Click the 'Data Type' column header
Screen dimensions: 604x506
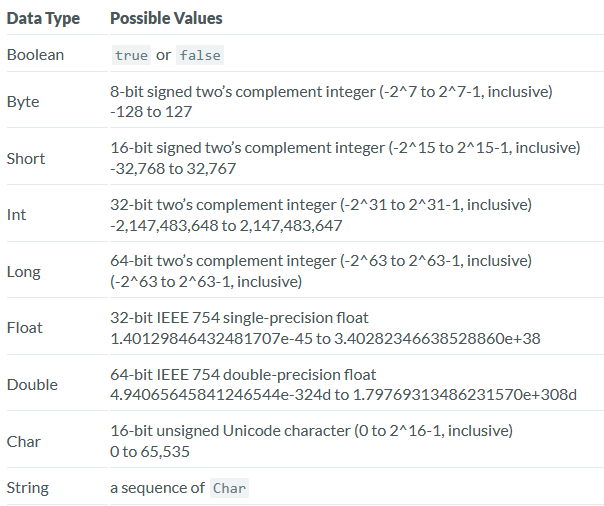43,18
